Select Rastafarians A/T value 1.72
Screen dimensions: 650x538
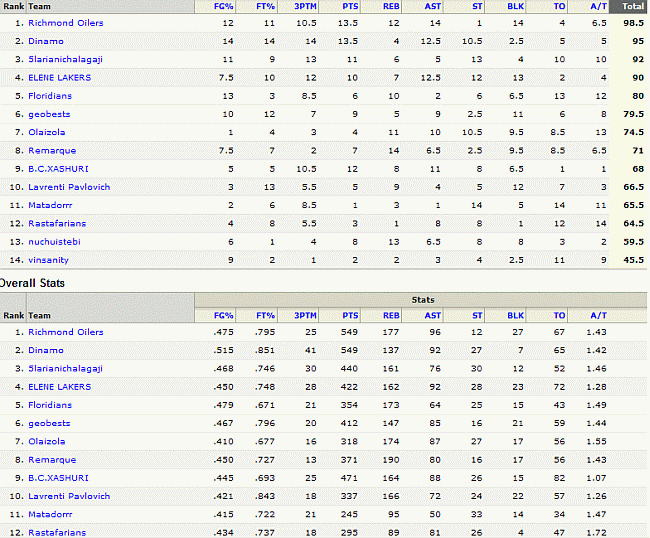[596, 533]
